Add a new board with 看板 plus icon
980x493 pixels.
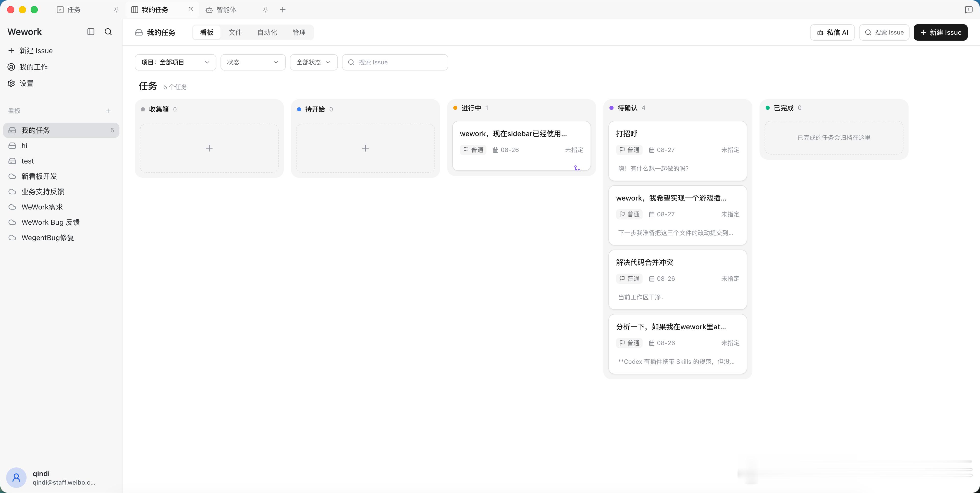tap(108, 111)
